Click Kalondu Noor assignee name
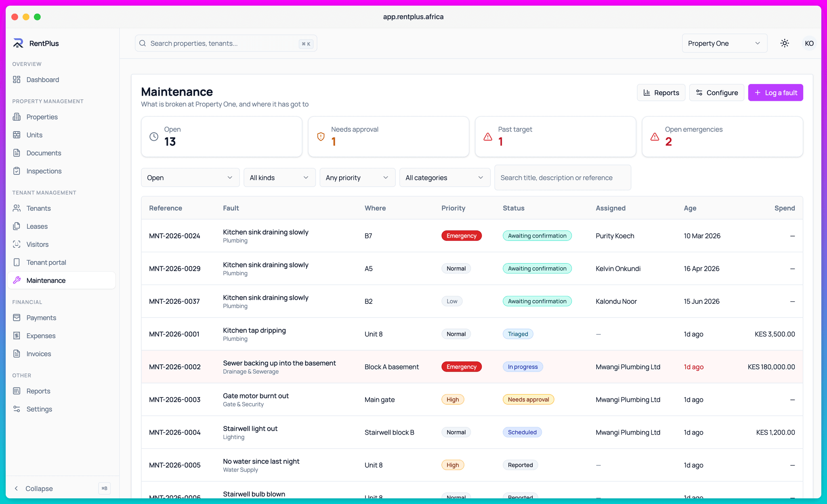827x504 pixels. (616, 301)
